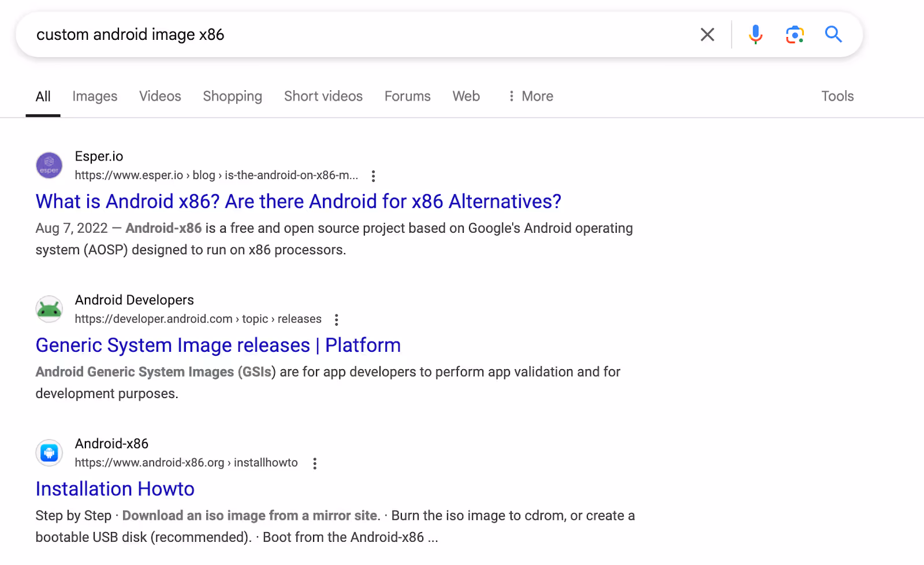Click the 'Aug 7, 2022' snippet date
Image resolution: width=924 pixels, height=565 pixels.
click(x=72, y=228)
